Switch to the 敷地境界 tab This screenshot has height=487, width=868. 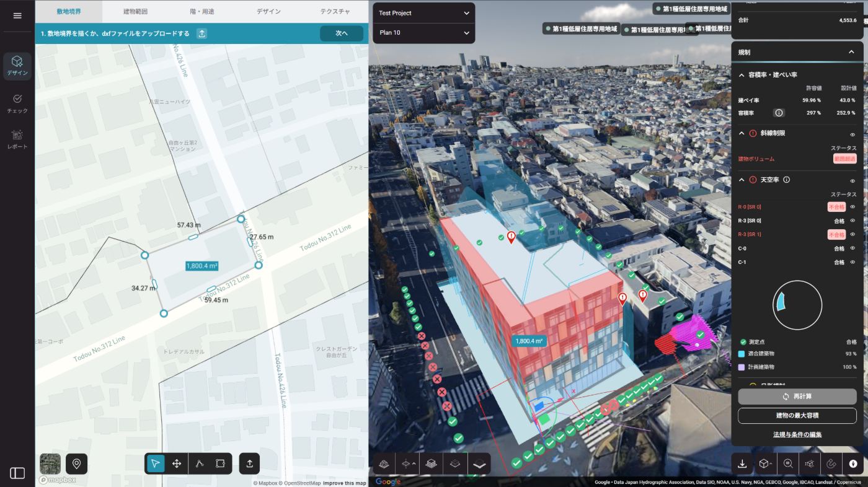[x=68, y=12]
